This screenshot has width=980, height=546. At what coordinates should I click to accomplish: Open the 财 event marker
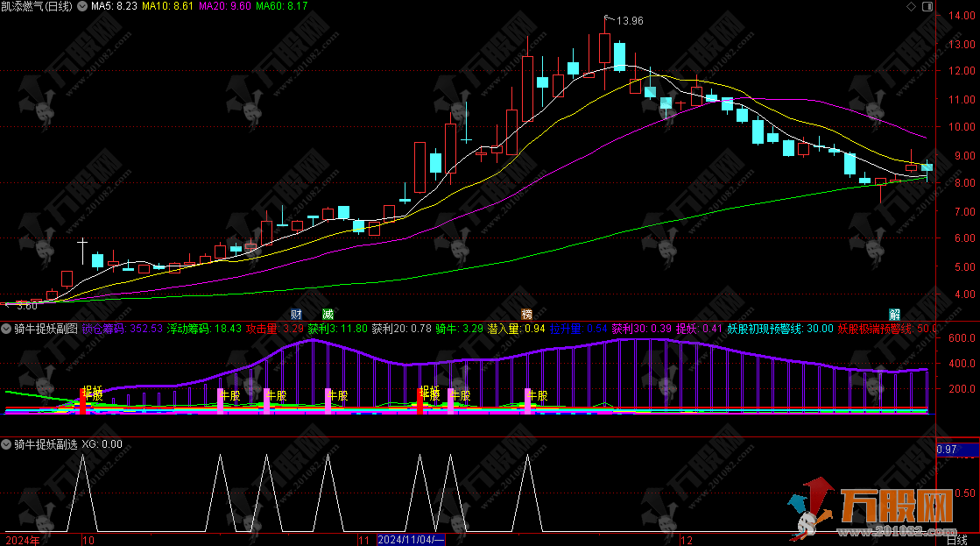coord(296,314)
